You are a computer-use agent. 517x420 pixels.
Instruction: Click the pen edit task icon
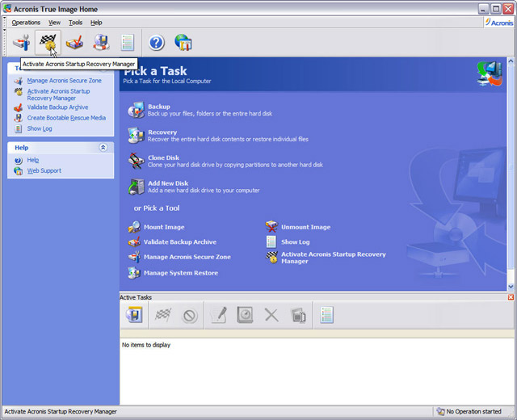point(219,315)
